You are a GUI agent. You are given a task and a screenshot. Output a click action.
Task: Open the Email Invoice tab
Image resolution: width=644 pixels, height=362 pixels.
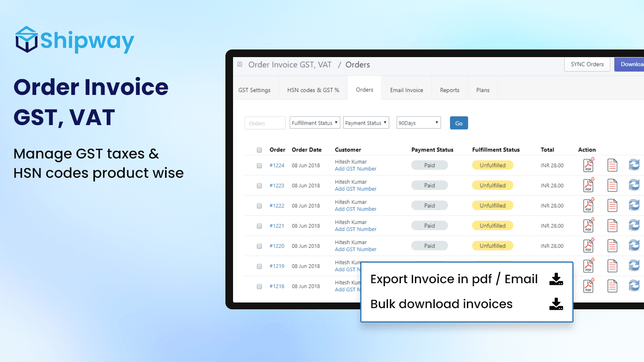406,90
